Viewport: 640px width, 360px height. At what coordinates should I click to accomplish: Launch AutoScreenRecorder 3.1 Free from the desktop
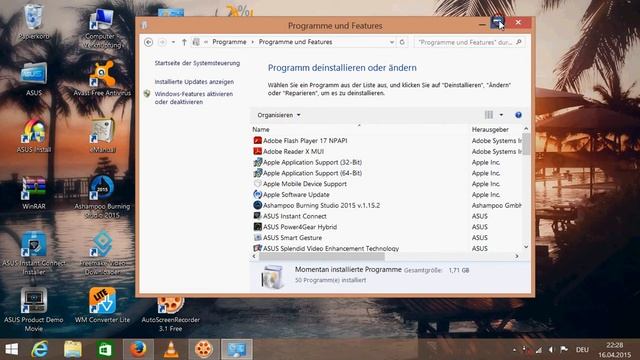171,312
